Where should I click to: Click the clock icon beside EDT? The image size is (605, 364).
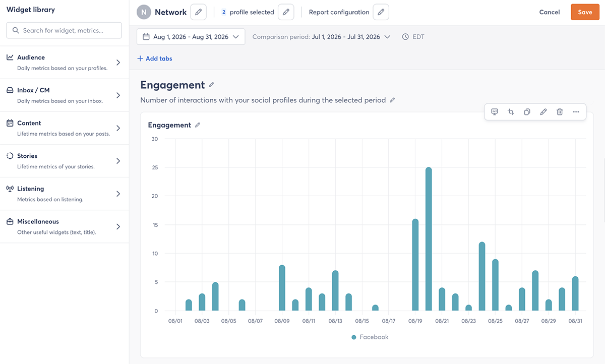point(405,37)
